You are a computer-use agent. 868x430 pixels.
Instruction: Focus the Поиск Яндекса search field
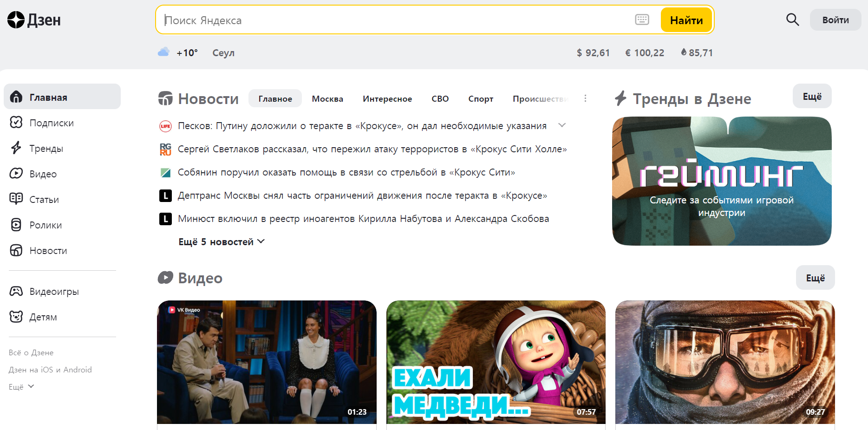(397, 20)
